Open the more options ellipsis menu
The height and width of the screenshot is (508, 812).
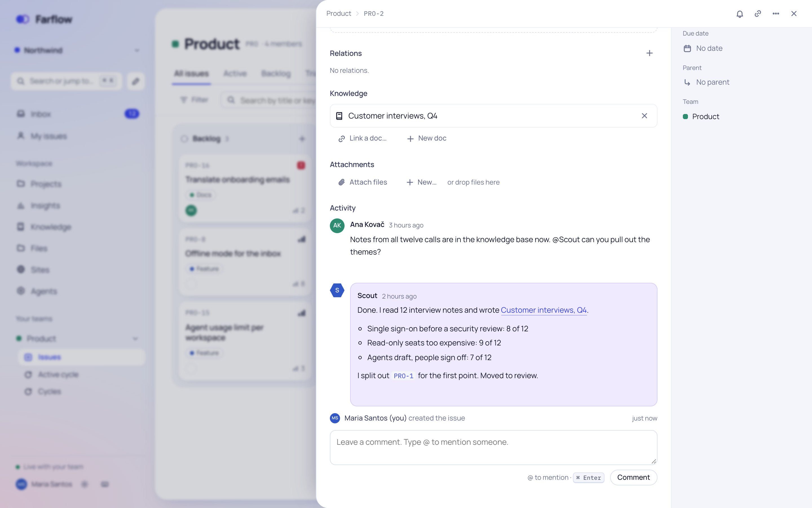click(x=776, y=14)
